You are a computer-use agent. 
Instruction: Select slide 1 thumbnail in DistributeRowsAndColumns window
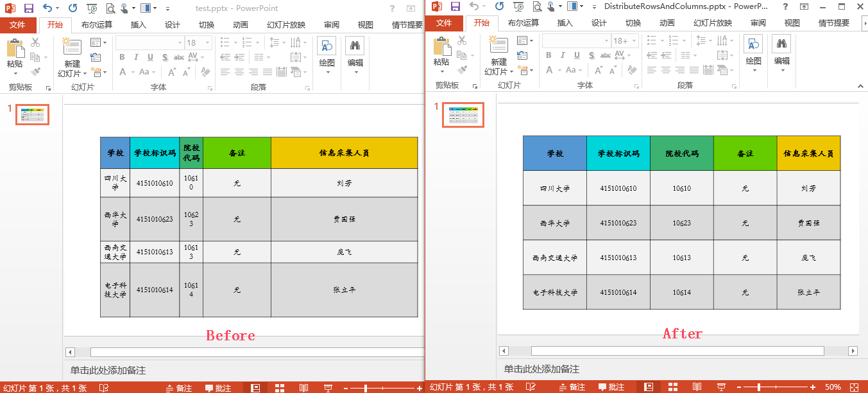463,115
